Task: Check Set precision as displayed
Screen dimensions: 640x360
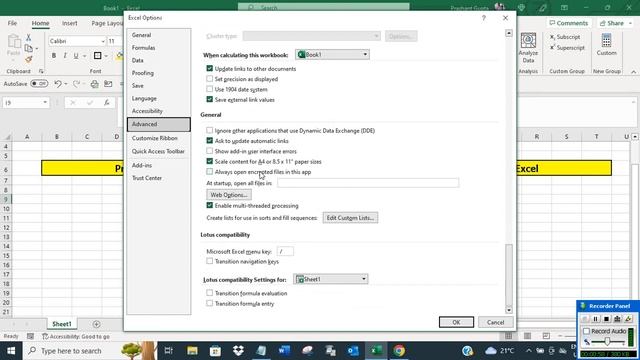Action: click(210, 79)
